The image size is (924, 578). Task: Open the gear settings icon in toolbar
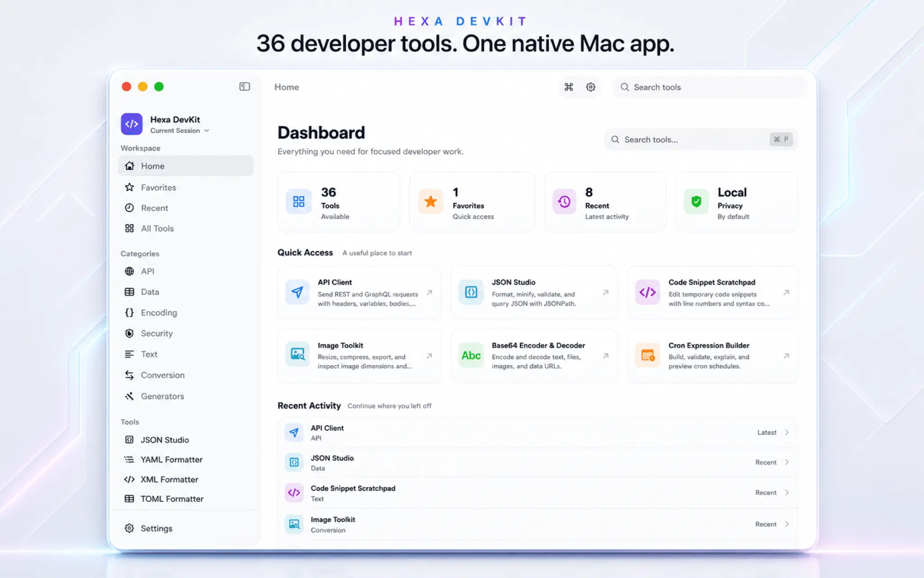[591, 87]
